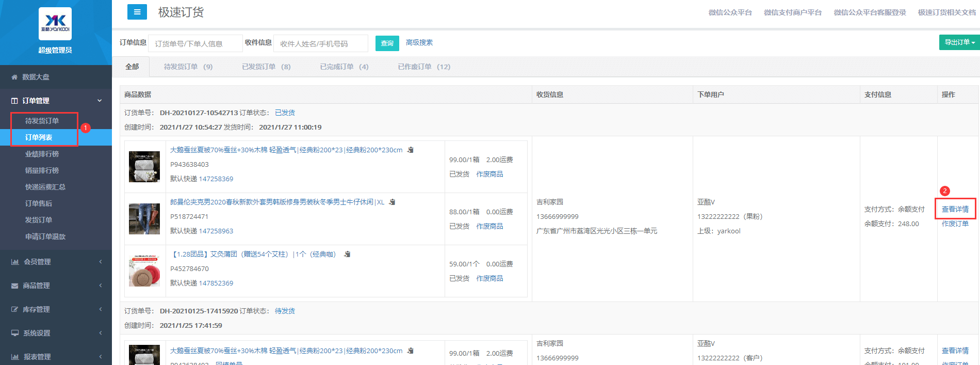Viewport: 980px width, 365px height.
Task: Click the 艾灸蒲团 thumbnail for P452784670
Action: pos(144,271)
